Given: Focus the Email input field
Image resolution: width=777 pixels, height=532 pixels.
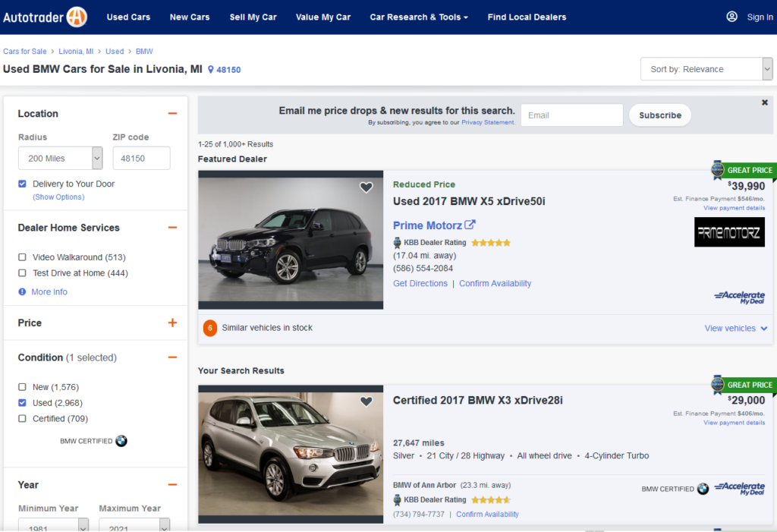Looking at the screenshot, I should tap(572, 115).
